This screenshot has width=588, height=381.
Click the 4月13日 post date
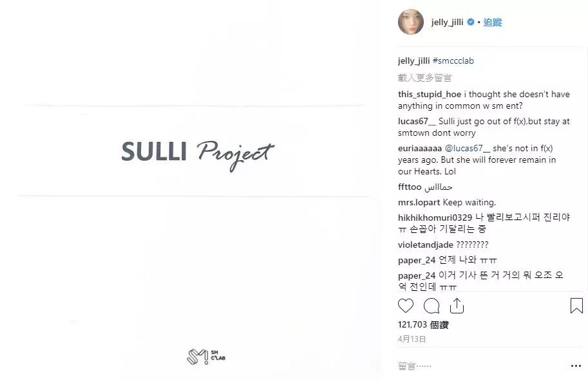point(412,339)
